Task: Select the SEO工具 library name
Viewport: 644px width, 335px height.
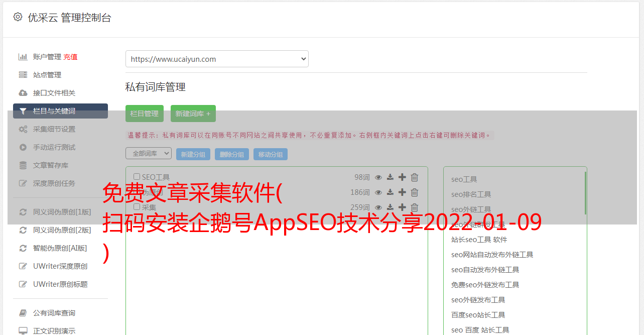Action: click(x=156, y=177)
